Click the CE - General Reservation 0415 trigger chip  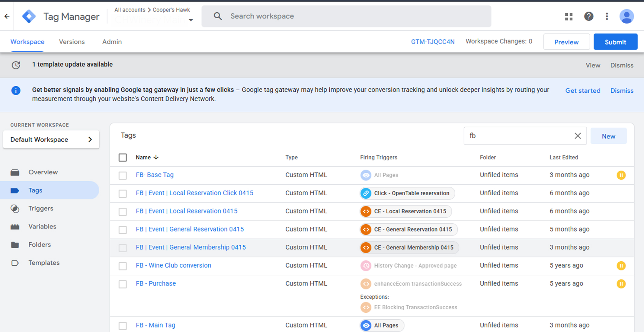pyautogui.click(x=409, y=229)
